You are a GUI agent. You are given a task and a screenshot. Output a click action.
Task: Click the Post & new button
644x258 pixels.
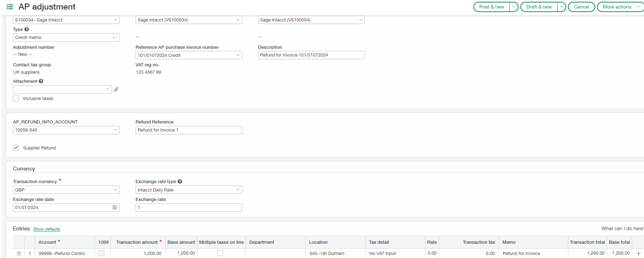pos(492,7)
